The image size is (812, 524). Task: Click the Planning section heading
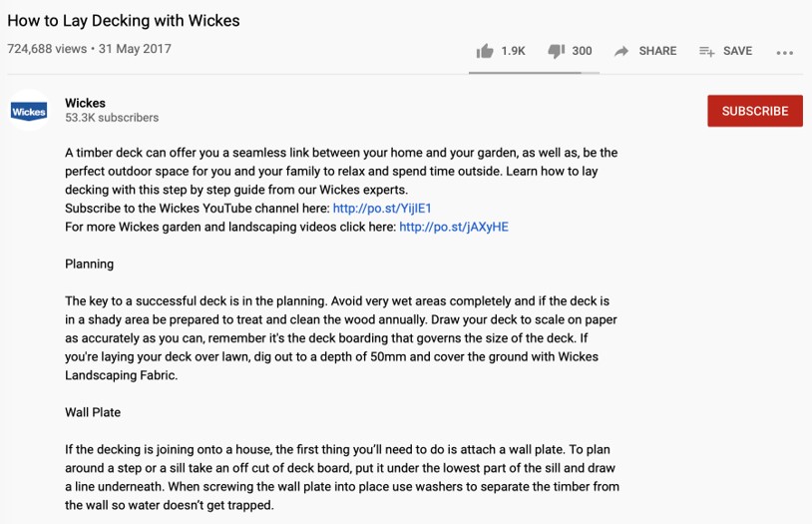89,264
